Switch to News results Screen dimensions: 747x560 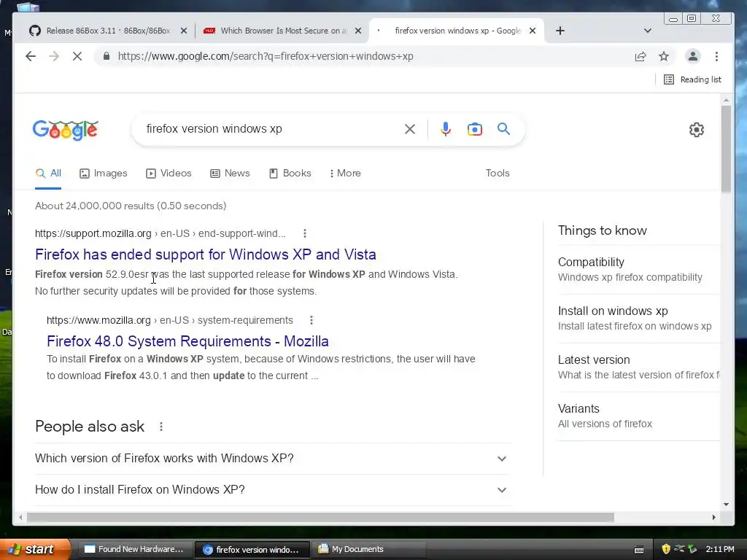tap(230, 174)
